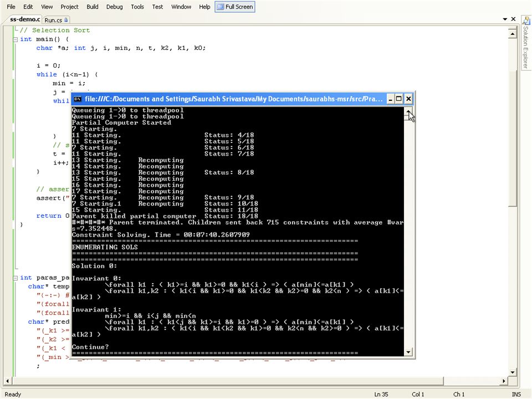Click 'Invariant 0:' line in console
This screenshot has width=532, height=399.
click(x=96, y=279)
